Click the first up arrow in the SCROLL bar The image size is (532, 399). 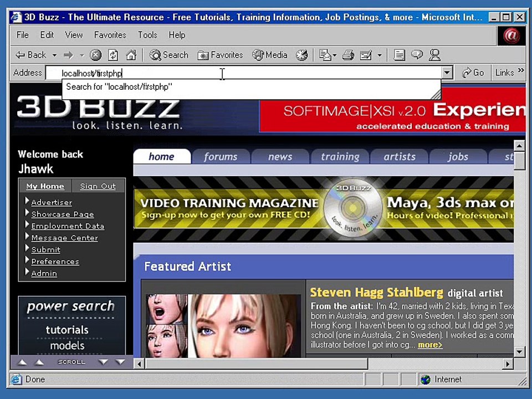(x=22, y=362)
